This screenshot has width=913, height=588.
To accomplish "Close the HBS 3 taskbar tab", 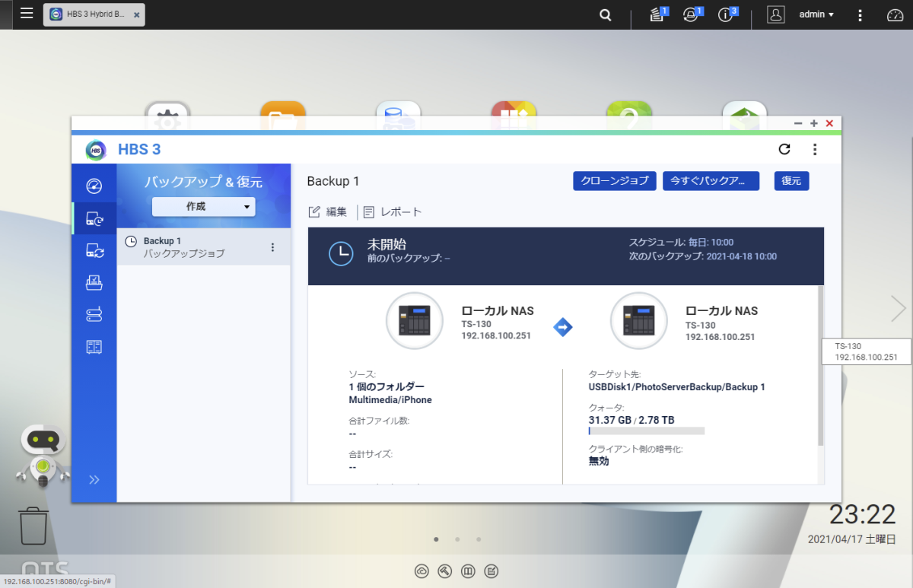I will pyautogui.click(x=136, y=15).
